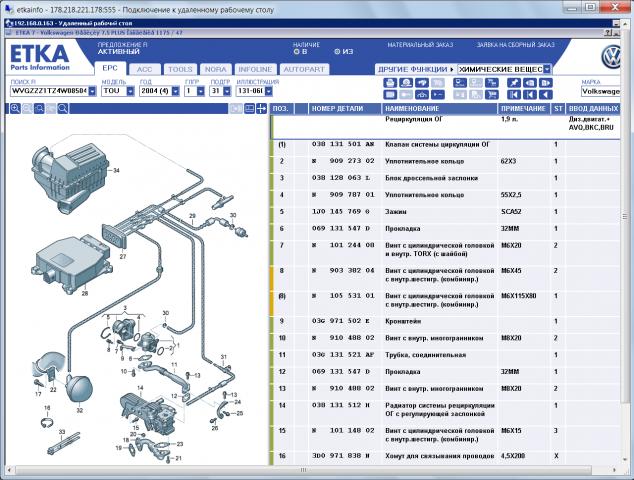
Task: Click the left-arrow page icon in the top row
Action: point(530,83)
